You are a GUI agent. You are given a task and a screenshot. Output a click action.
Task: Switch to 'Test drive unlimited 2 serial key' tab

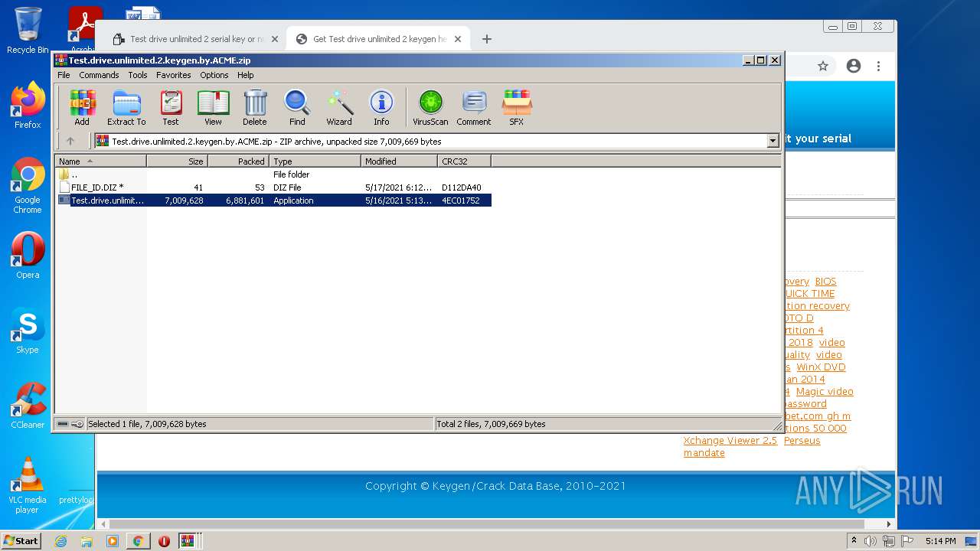[x=197, y=39]
